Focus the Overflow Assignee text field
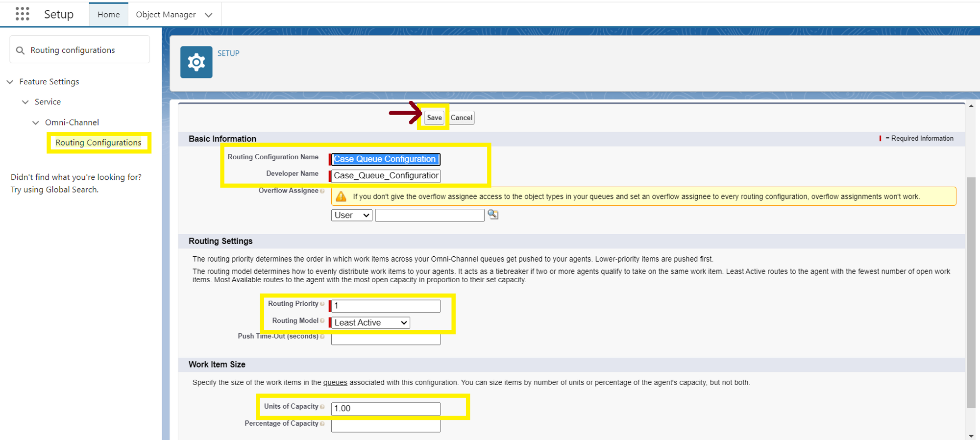This screenshot has height=440, width=980. 430,215
